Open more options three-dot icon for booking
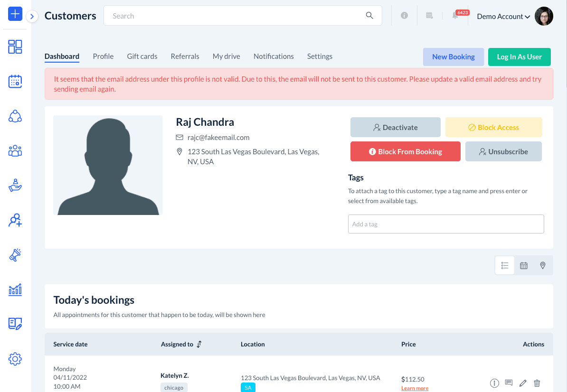Image resolution: width=567 pixels, height=392 pixels. click(494, 383)
